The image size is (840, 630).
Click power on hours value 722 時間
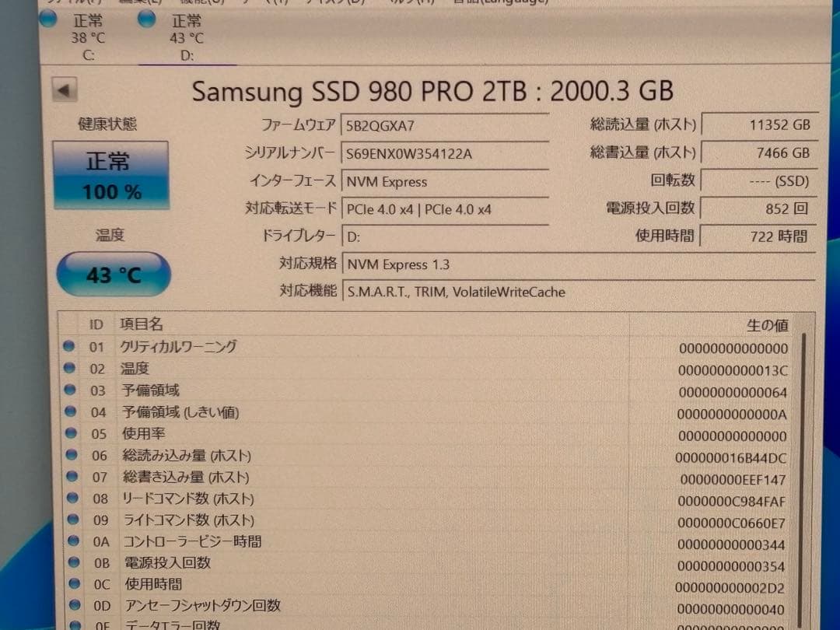pyautogui.click(x=760, y=236)
